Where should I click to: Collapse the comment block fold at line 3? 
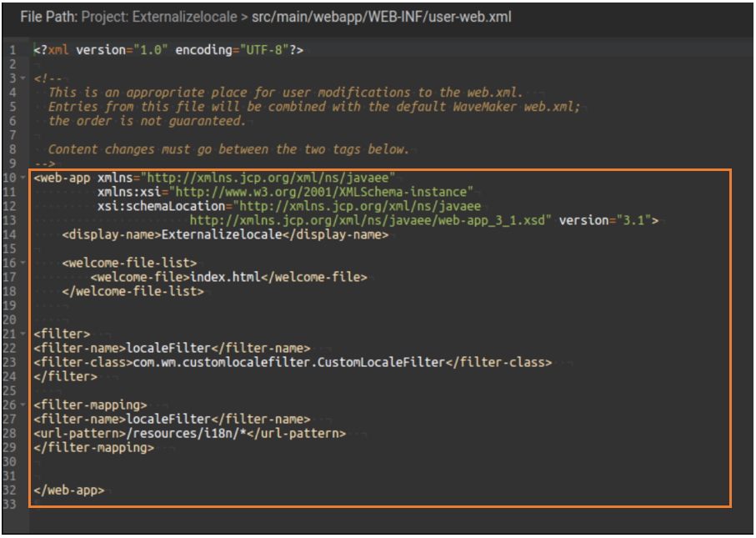24,78
